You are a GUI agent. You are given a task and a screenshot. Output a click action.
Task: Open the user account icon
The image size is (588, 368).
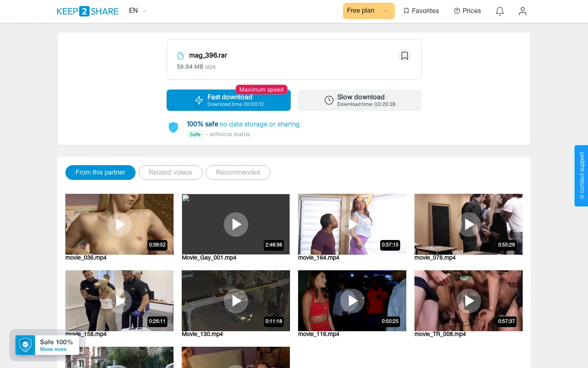click(523, 11)
